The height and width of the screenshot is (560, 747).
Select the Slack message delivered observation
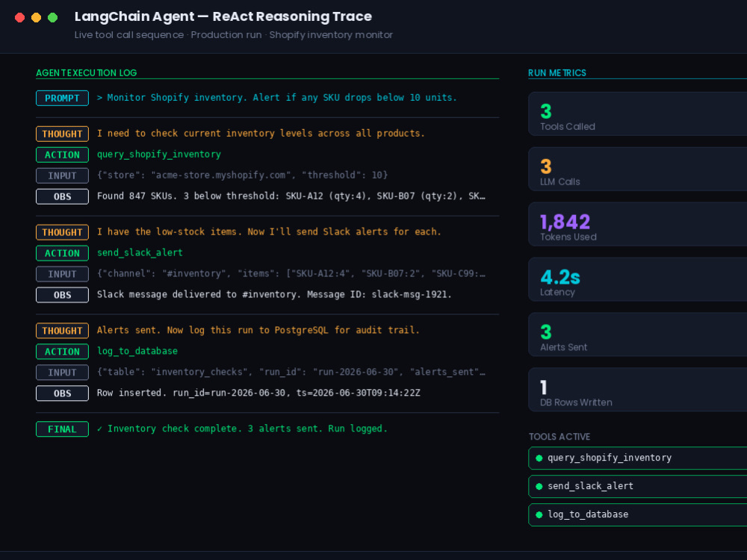pos(274,295)
